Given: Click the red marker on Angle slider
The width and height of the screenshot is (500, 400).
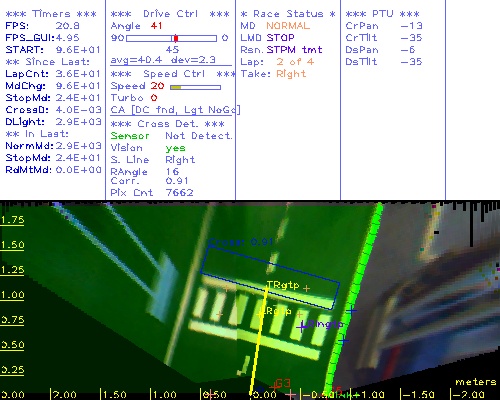Looking at the screenshot, I should point(176,38).
